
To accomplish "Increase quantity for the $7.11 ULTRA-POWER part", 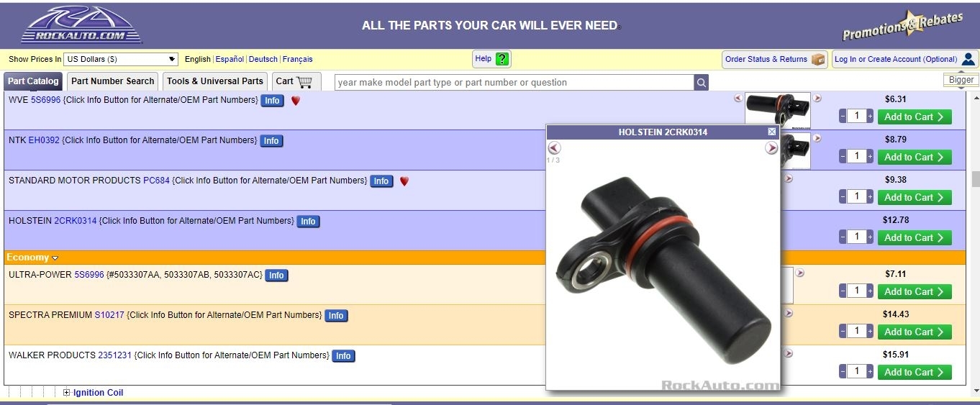I will [x=870, y=291].
